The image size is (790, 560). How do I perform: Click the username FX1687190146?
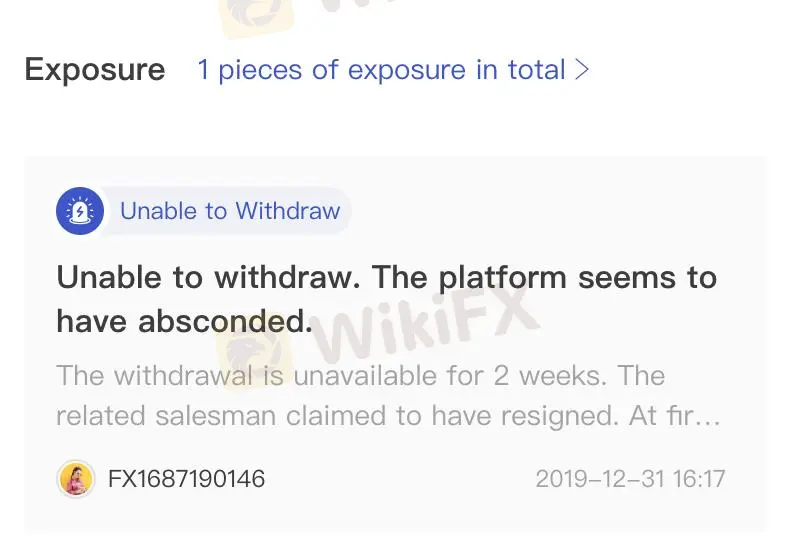coord(187,480)
